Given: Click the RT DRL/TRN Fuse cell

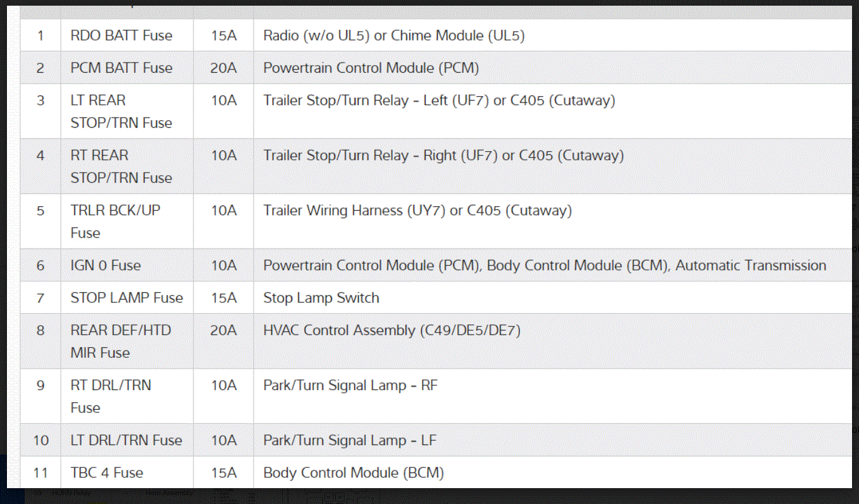Looking at the screenshot, I should pos(111,396).
